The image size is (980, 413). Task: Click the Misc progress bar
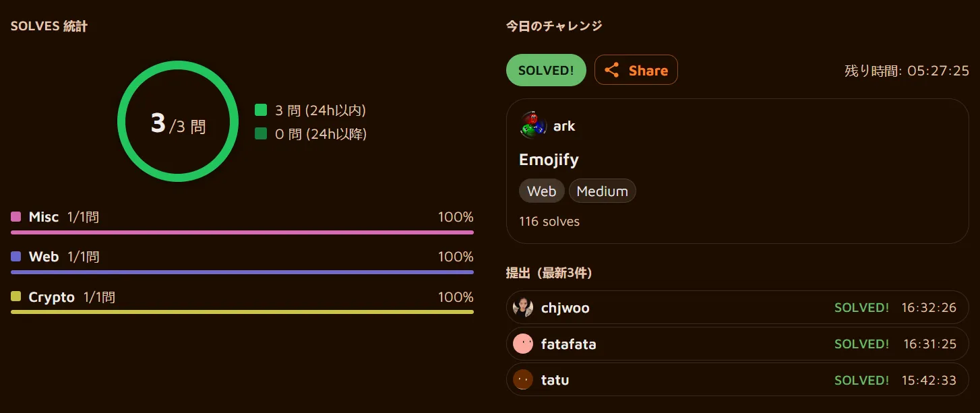[242, 232]
